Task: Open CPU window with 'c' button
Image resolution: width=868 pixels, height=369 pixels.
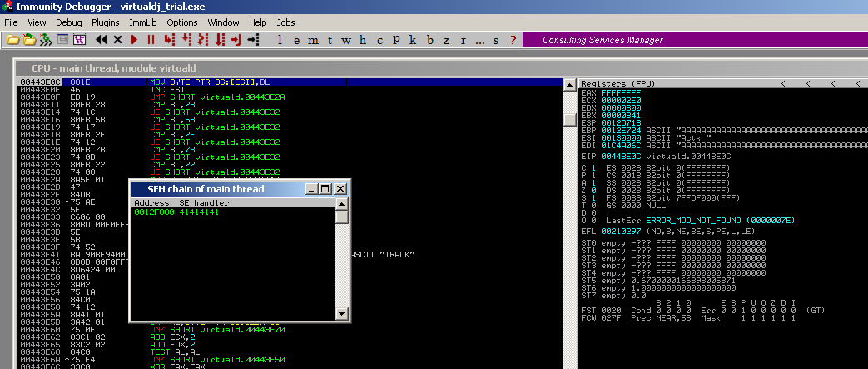Action: point(379,40)
